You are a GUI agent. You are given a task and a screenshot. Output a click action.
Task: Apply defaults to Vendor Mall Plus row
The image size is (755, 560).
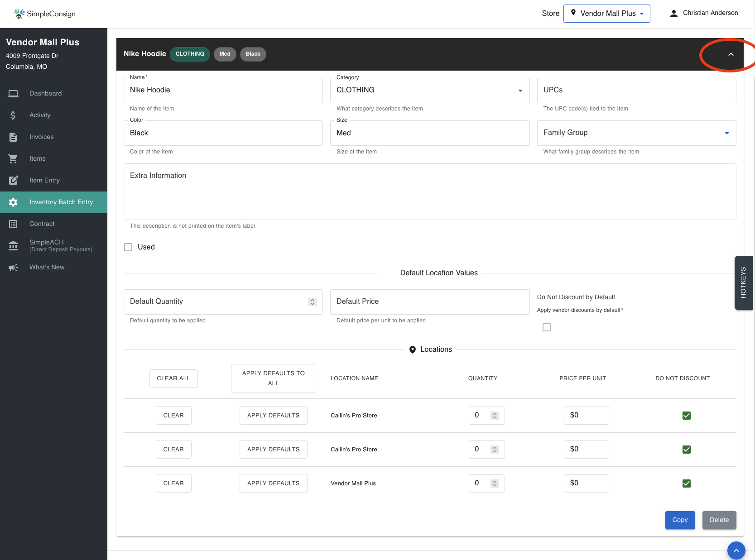pos(274,483)
